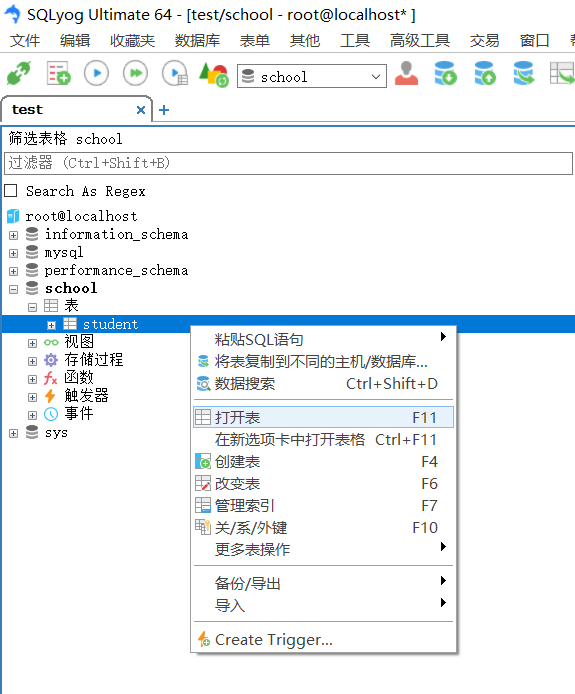This screenshot has width=575, height=694.
Task: Click SQLyog dolphin logo in title bar
Action: 12,14
